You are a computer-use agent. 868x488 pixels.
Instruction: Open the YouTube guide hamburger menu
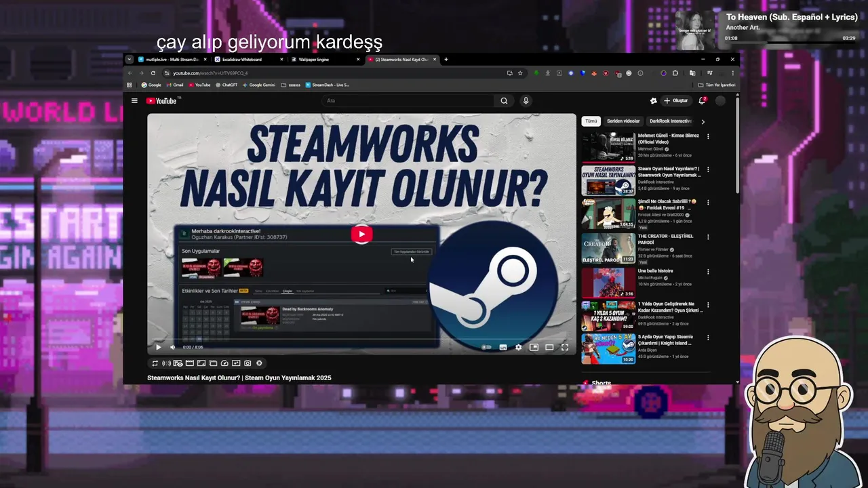point(134,101)
